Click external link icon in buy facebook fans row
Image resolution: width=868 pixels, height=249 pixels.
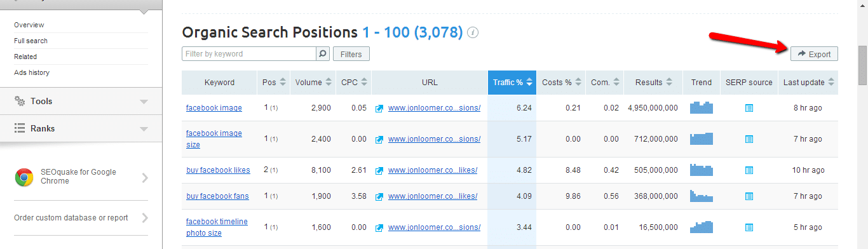click(x=379, y=196)
